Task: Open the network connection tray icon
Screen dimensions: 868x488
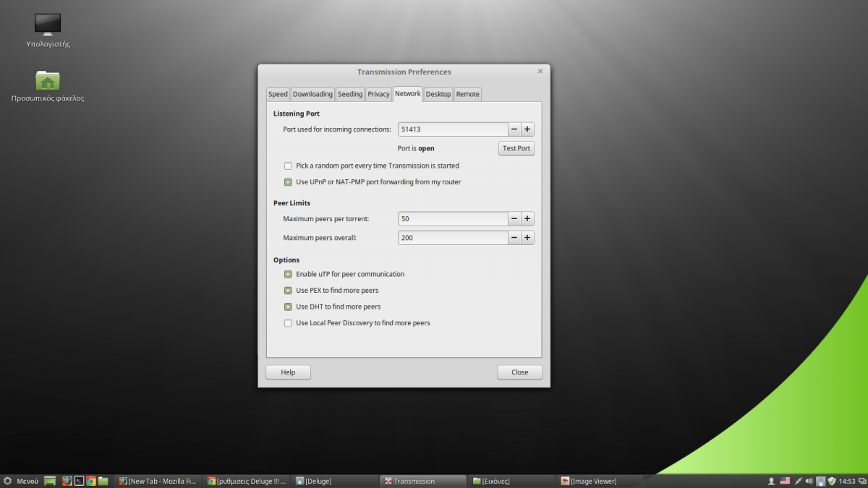Action: coord(799,481)
